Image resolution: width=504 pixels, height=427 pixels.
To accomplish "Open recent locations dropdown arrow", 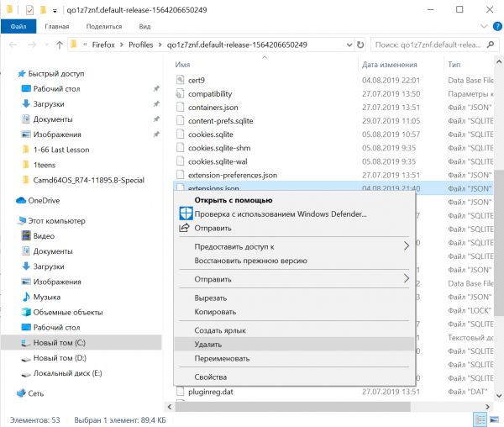I will tap(46, 45).
